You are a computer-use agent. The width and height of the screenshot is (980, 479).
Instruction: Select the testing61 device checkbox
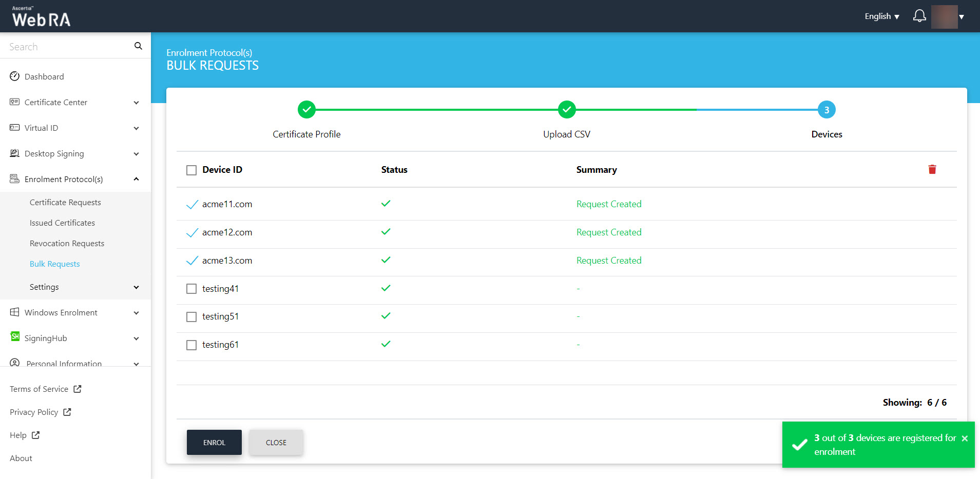coord(191,345)
